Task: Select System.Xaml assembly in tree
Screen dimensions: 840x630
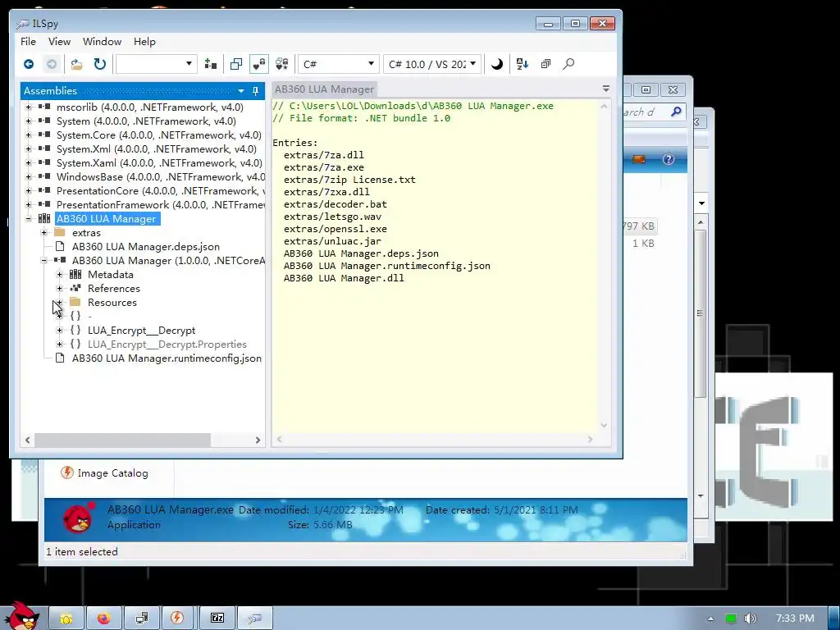Action: click(x=159, y=163)
